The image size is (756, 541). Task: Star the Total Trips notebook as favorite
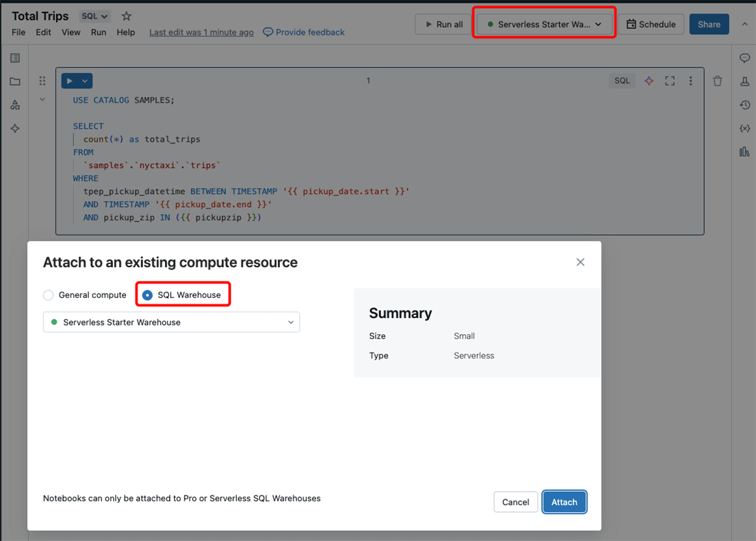point(127,16)
